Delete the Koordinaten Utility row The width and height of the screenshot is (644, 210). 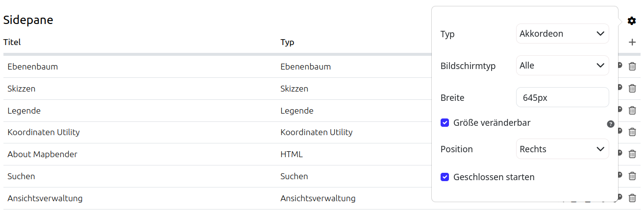[x=632, y=132]
